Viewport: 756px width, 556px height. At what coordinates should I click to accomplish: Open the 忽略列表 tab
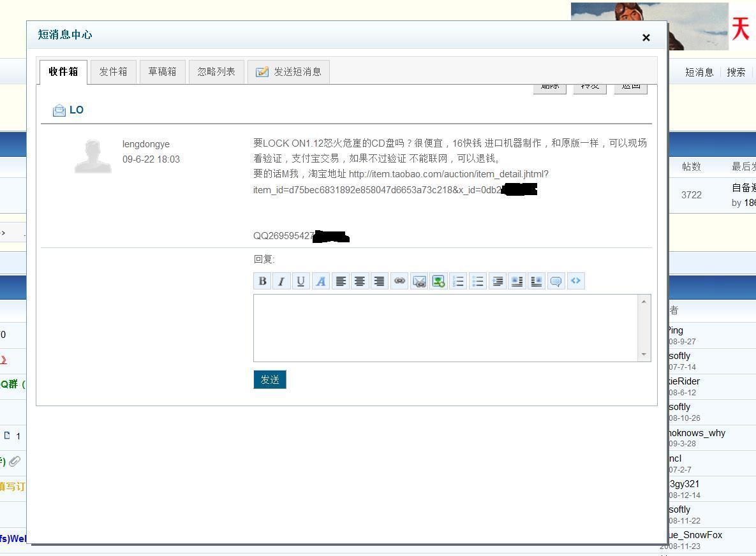(216, 71)
